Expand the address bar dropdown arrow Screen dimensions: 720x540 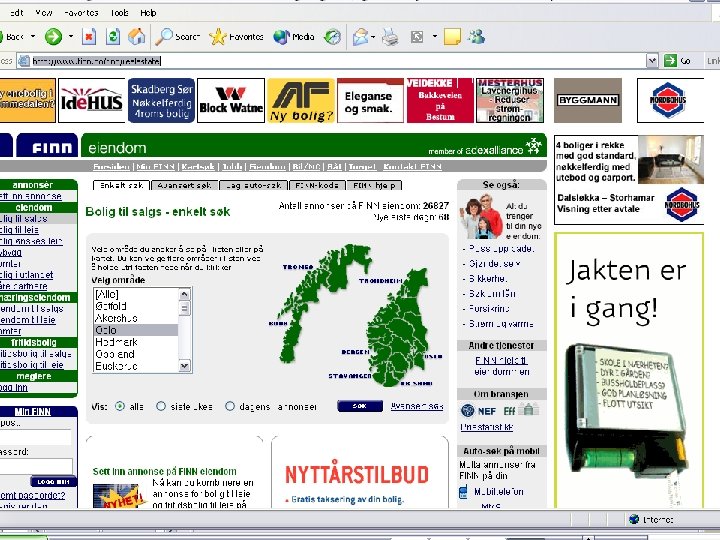652,61
